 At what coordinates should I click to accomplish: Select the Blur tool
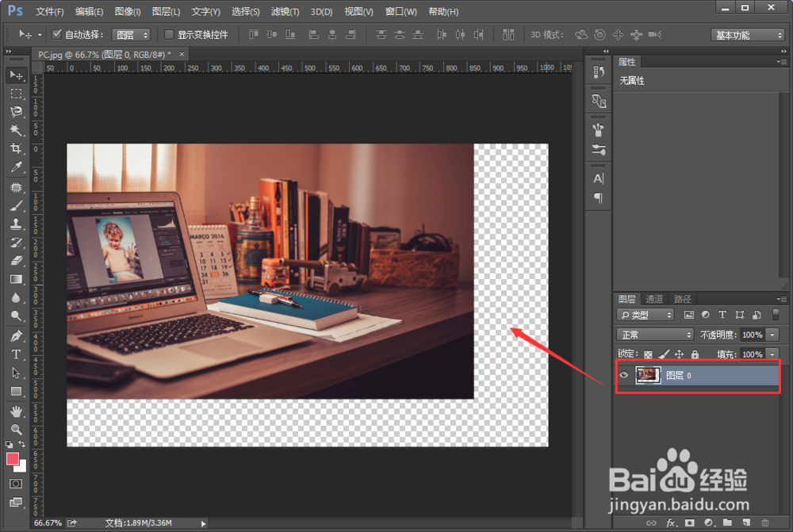click(x=16, y=297)
